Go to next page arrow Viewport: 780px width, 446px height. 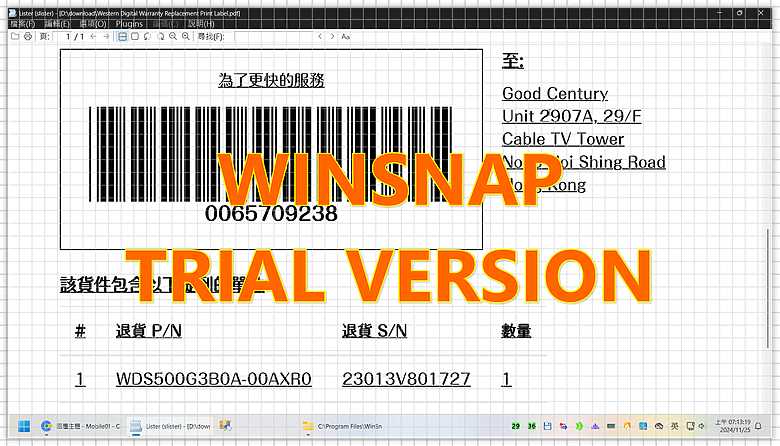coord(106,36)
